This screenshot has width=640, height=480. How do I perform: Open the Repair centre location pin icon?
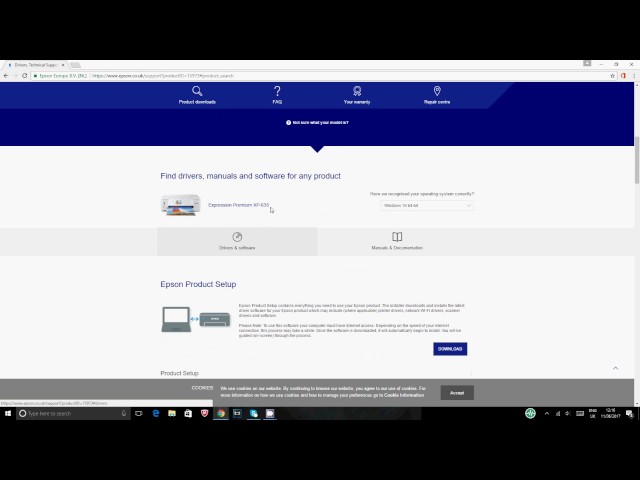[x=437, y=91]
